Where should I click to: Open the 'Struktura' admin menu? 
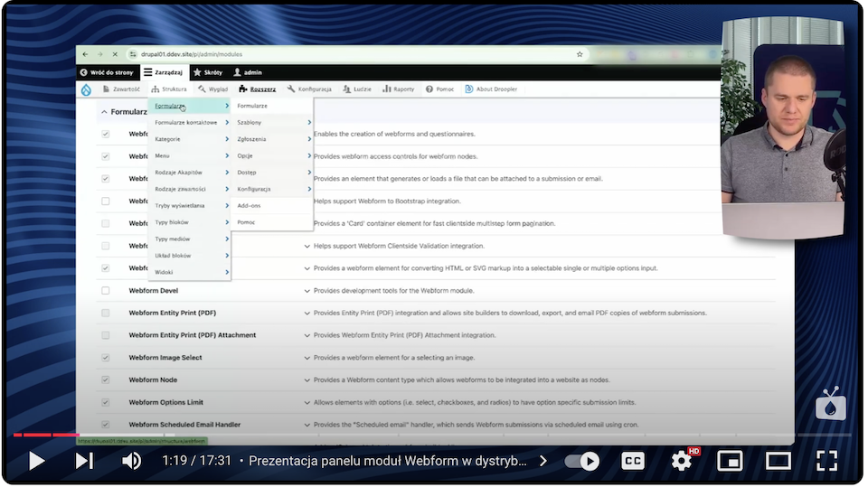coord(169,89)
